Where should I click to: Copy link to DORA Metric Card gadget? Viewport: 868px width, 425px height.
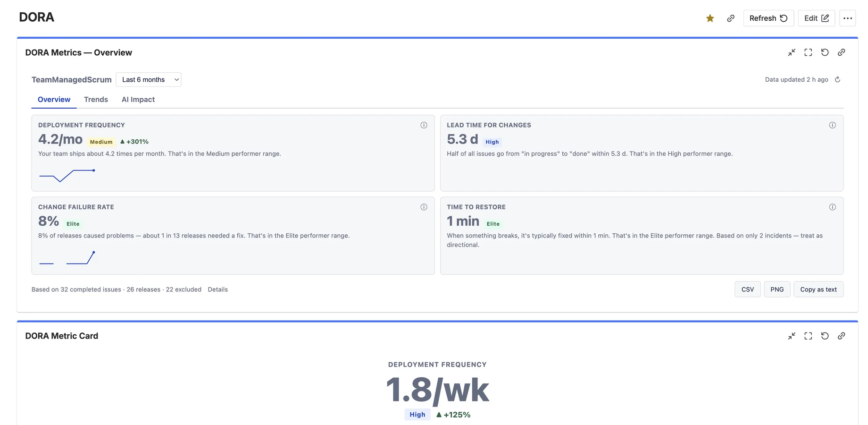(x=841, y=336)
